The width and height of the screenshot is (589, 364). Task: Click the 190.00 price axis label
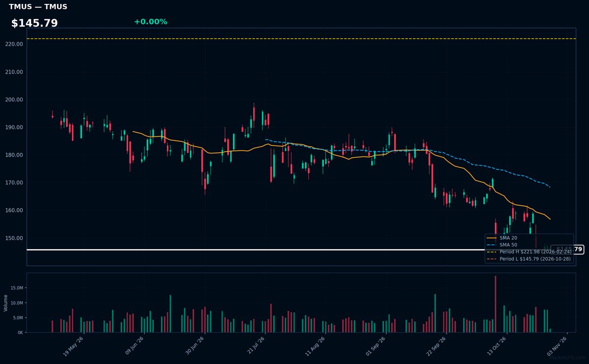[x=15, y=128]
